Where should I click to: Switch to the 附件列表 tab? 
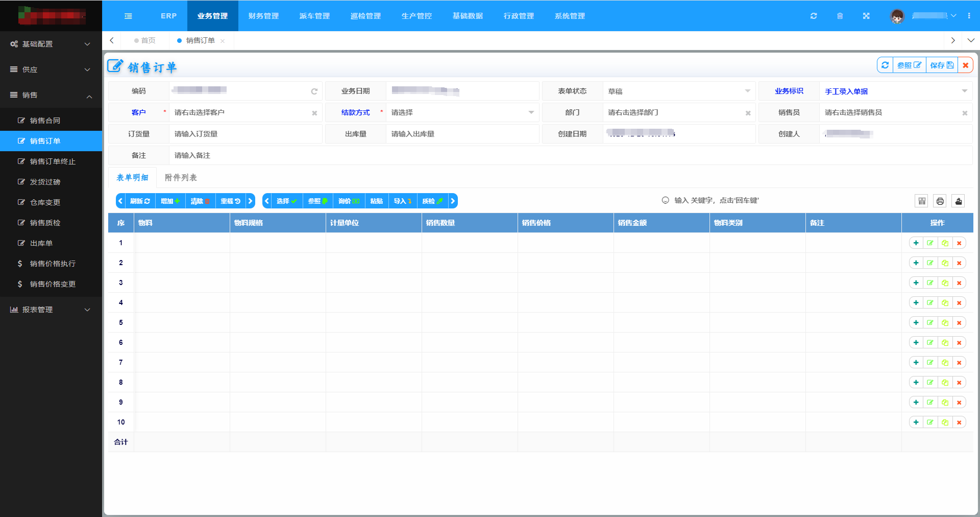coord(181,178)
